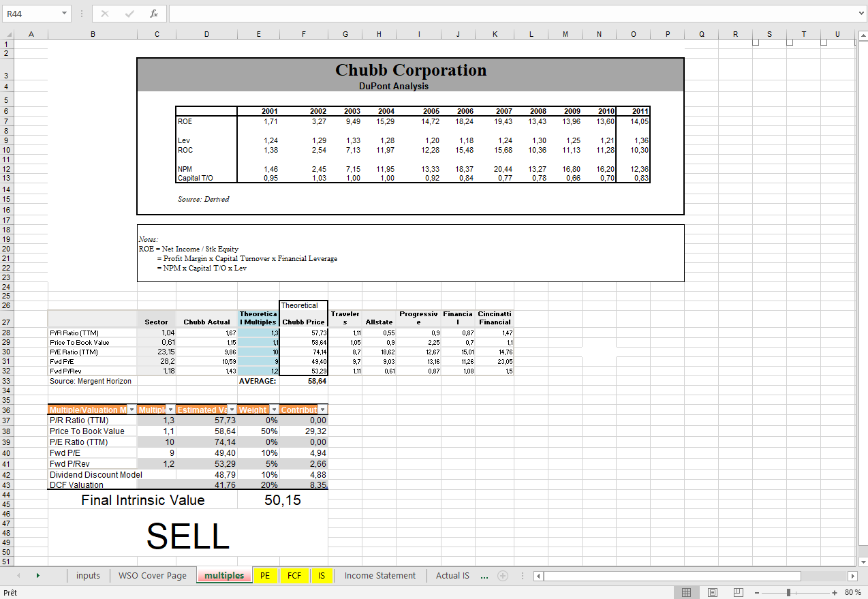Image resolution: width=868 pixels, height=599 pixels.
Task: Open Multiple/Valuation column filter dropdown
Action: [131, 410]
